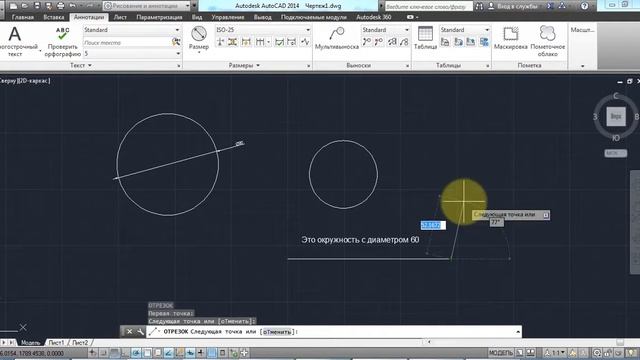This screenshot has width=640, height=360.
Task: Toggle Grid display in status bar
Action: point(114,353)
